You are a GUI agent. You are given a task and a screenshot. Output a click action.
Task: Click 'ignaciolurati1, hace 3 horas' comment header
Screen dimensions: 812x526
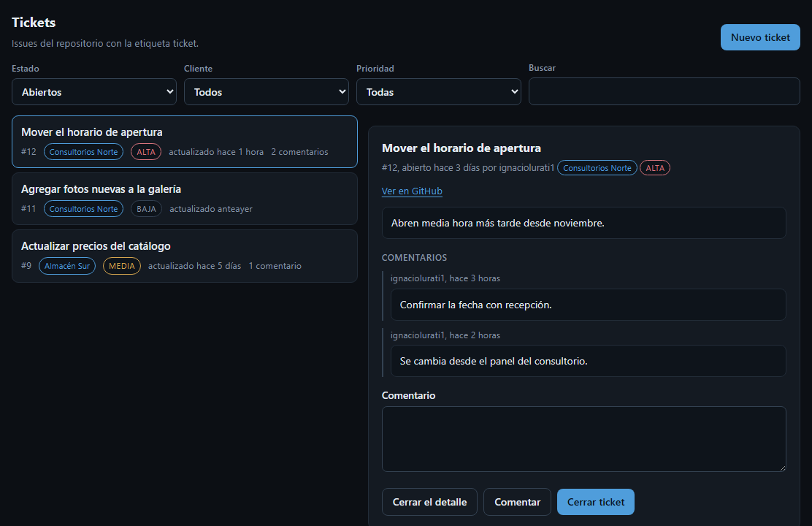pyautogui.click(x=445, y=278)
